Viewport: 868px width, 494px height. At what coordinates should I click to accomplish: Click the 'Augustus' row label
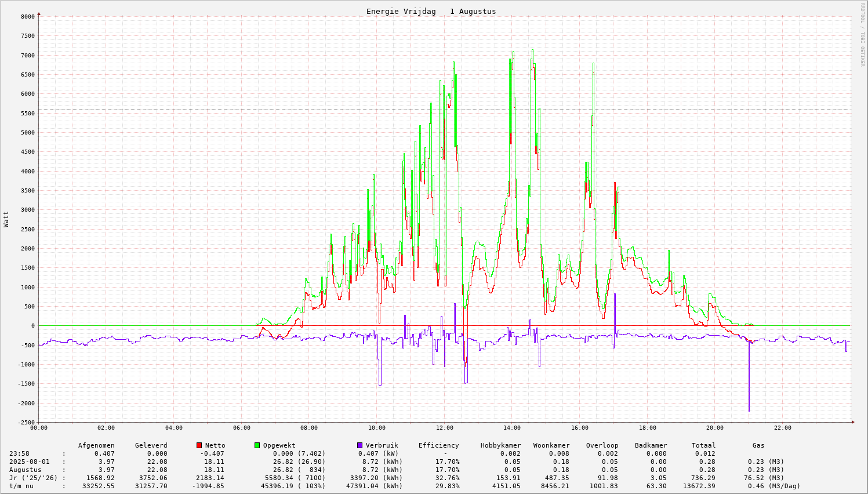pyautogui.click(x=25, y=470)
